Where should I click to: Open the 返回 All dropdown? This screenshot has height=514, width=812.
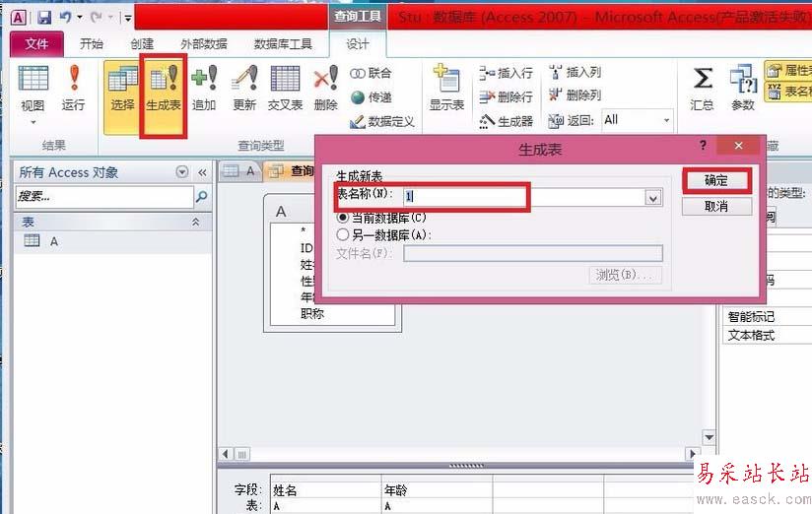(667, 120)
